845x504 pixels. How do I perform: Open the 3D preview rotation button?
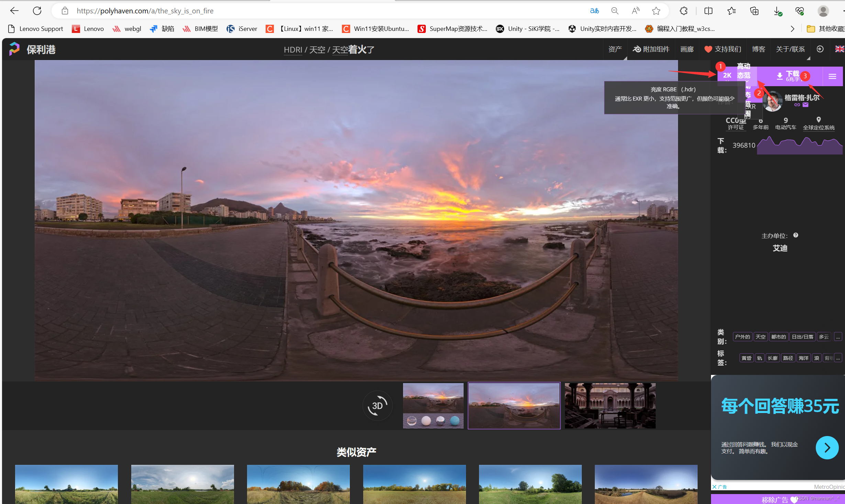377,405
